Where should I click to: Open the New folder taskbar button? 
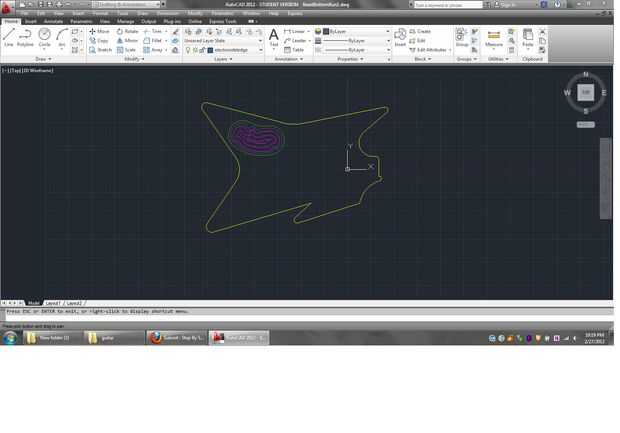(51, 338)
